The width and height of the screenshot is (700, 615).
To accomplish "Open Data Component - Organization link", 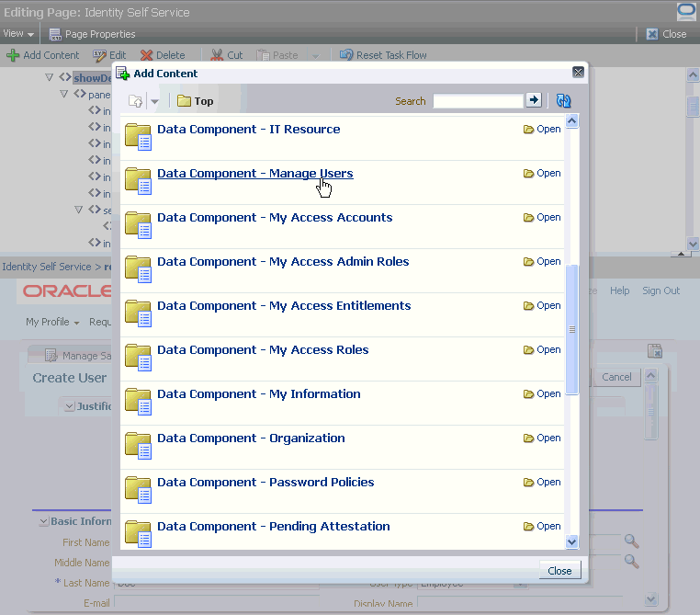I will coord(251,438).
